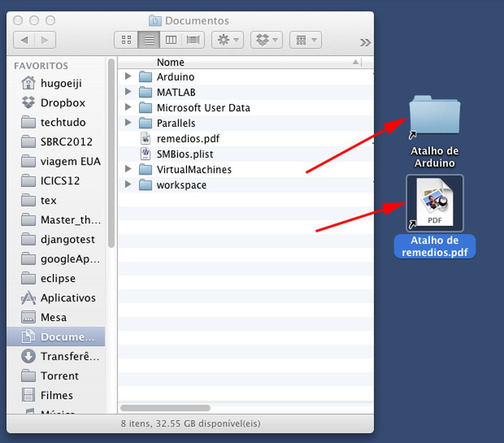Open Mesa desktop in sidebar

56,318
